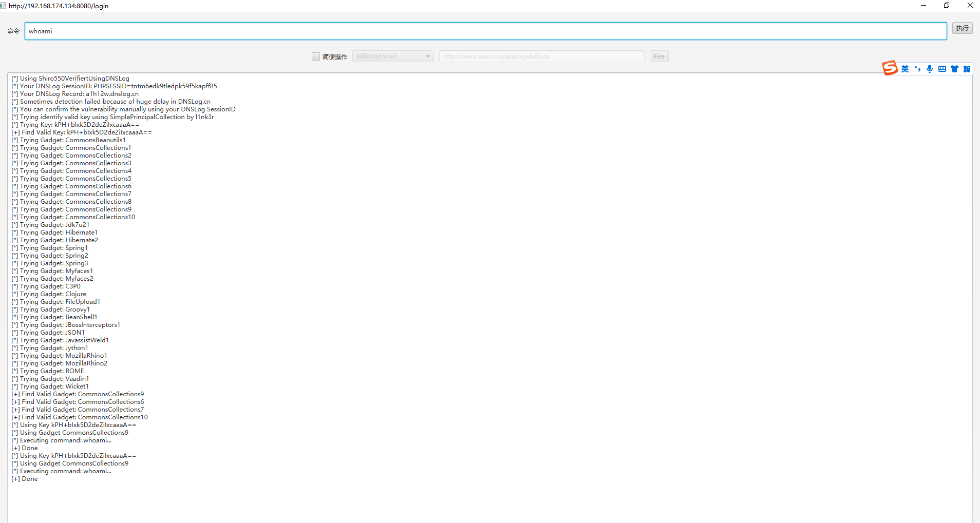Click 'Trying Gadget: JBossInterceptors1' line
Image resolution: width=980 pixels, height=523 pixels.
pos(66,325)
